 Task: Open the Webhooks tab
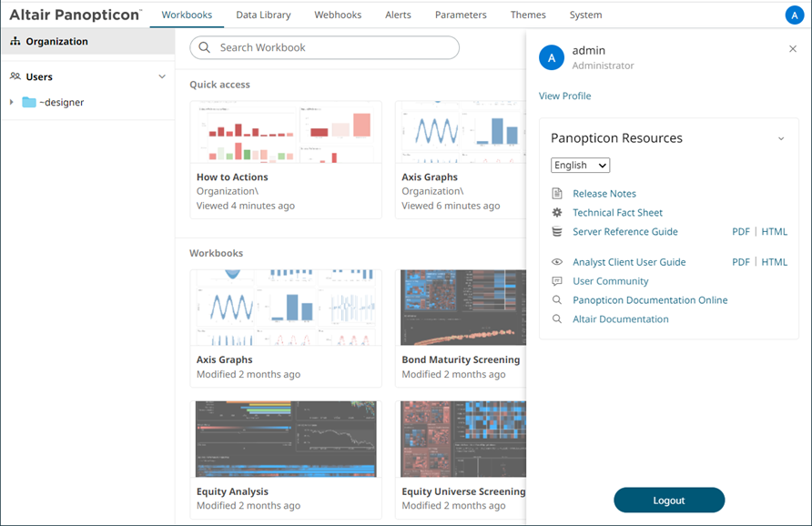338,15
